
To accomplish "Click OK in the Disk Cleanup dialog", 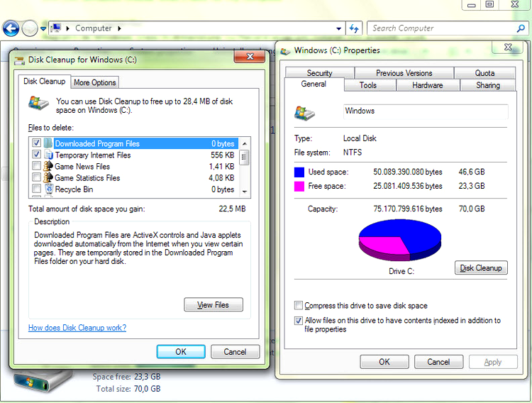I will [181, 352].
